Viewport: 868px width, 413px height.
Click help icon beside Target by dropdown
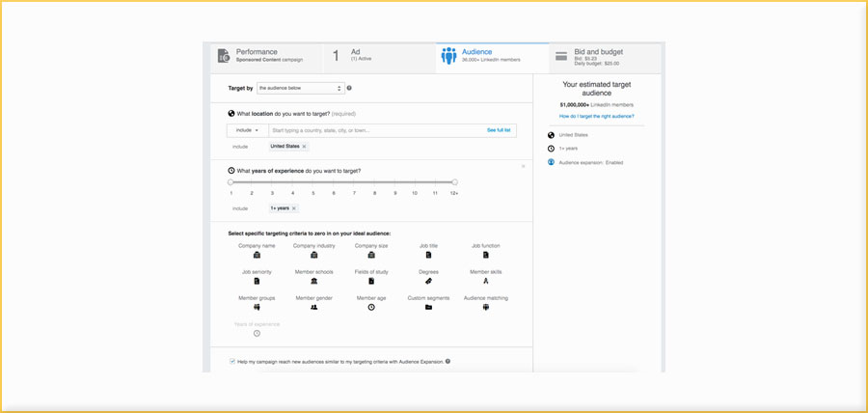click(349, 88)
